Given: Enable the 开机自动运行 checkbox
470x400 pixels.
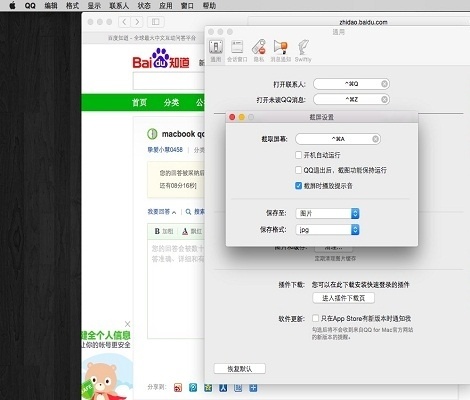Looking at the screenshot, I should (x=298, y=155).
